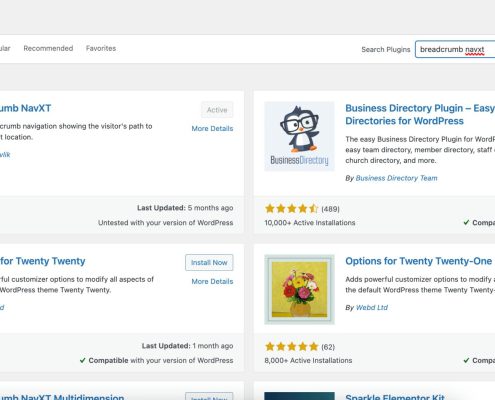
Task: Visit the Business Directory Team author link
Action: click(x=396, y=178)
